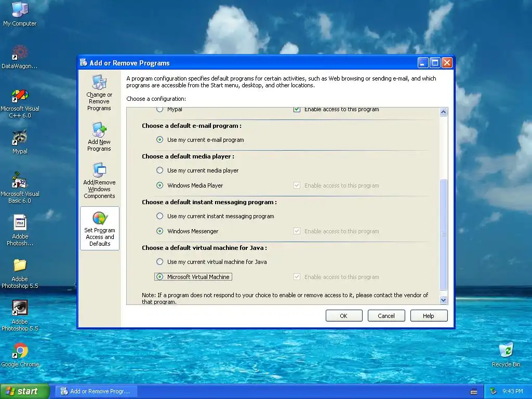532x399 pixels.
Task: Select Add/Remove Windows Components in sidebar
Action: (x=99, y=180)
